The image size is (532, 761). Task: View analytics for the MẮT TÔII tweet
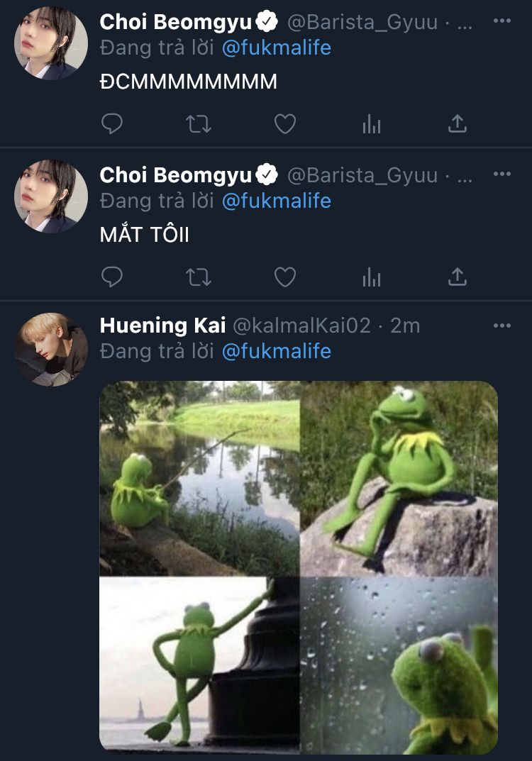point(372,277)
